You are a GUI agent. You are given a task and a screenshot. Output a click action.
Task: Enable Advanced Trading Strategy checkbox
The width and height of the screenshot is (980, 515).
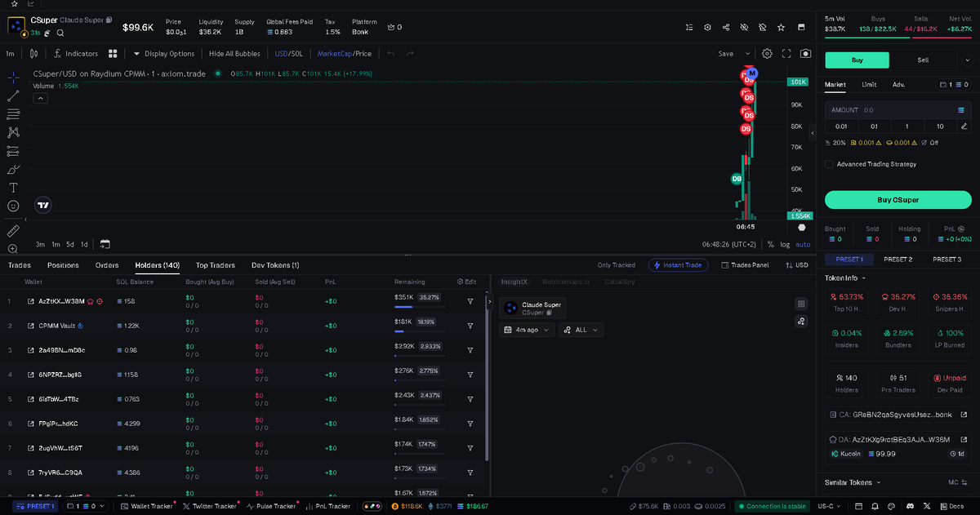[829, 164]
